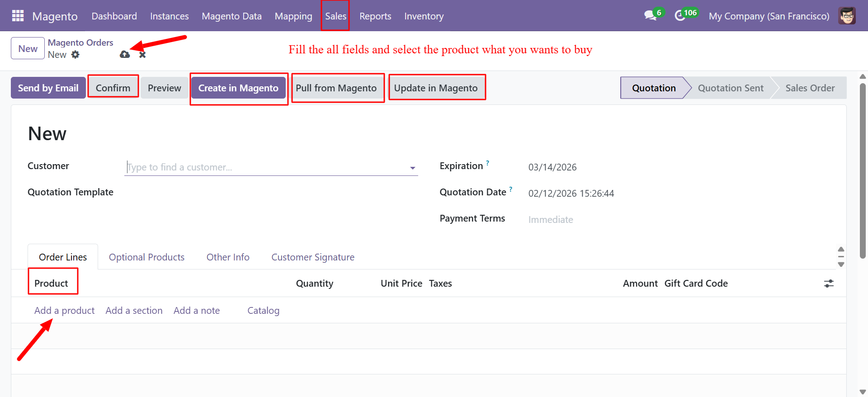Click the form inner scrollbar up arrow

click(x=841, y=249)
